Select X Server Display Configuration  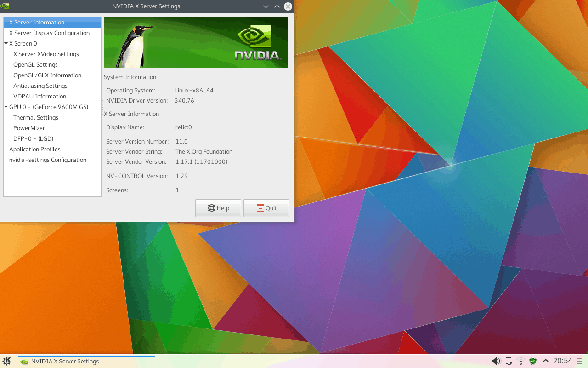pyautogui.click(x=49, y=33)
